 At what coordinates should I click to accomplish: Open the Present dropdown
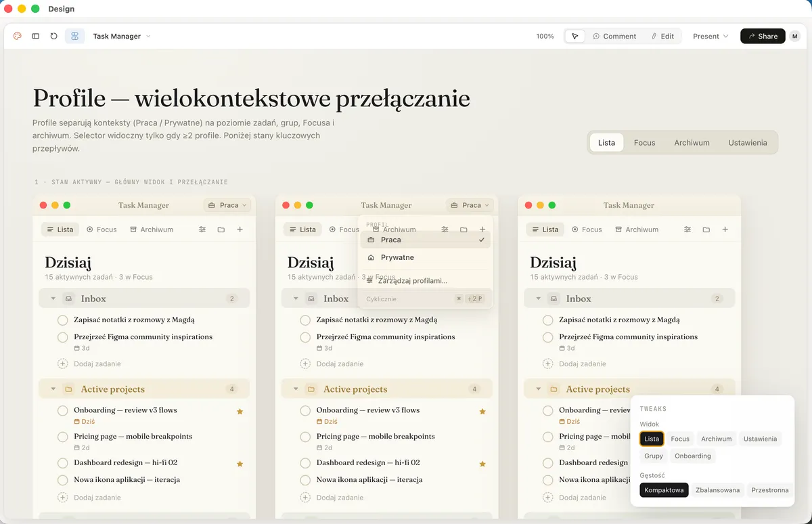(710, 36)
